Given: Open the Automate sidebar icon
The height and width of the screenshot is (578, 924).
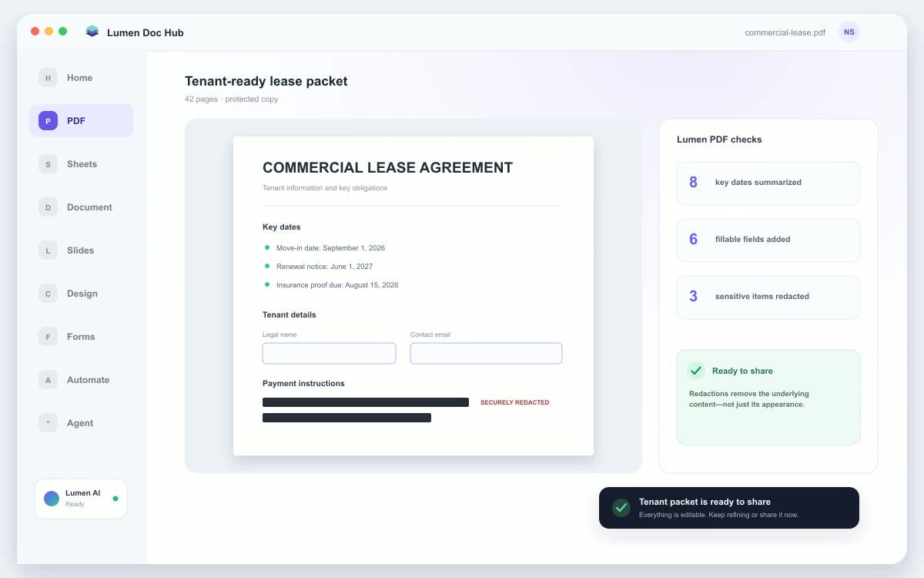Looking at the screenshot, I should 48,380.
